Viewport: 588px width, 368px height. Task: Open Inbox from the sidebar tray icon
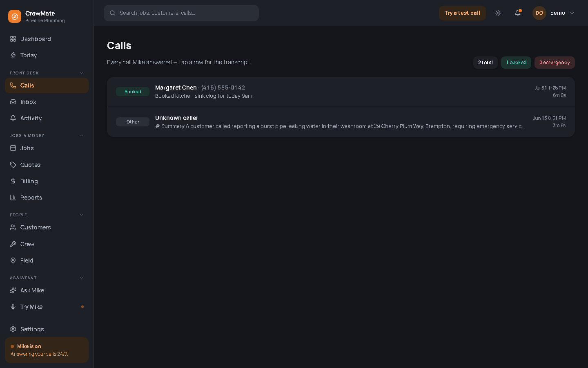[x=13, y=102]
